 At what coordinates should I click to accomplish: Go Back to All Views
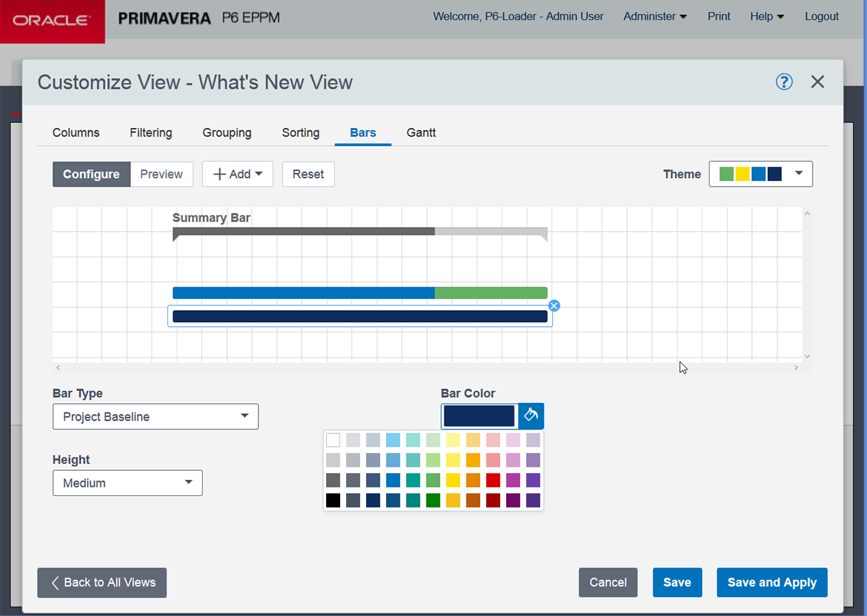click(102, 583)
